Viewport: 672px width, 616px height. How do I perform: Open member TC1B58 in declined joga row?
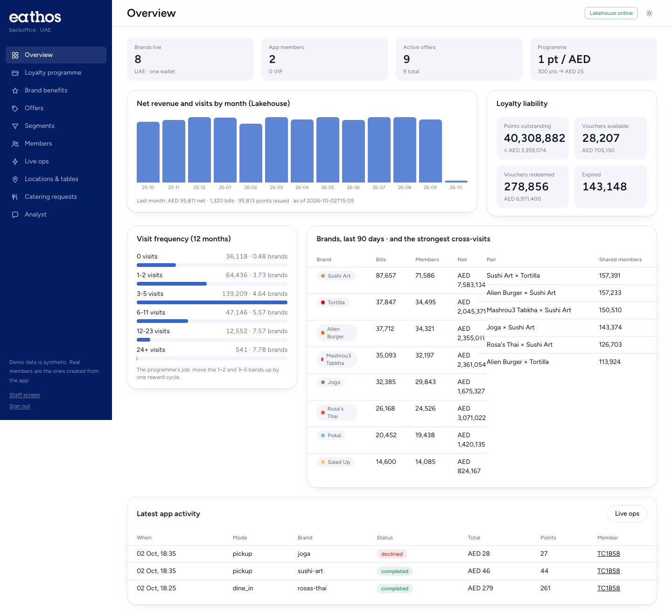tap(609, 554)
